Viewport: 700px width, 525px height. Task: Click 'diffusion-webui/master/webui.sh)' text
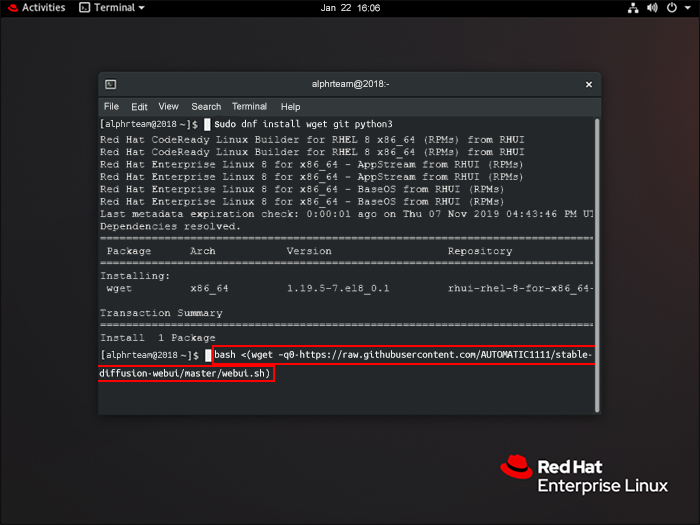(x=185, y=374)
